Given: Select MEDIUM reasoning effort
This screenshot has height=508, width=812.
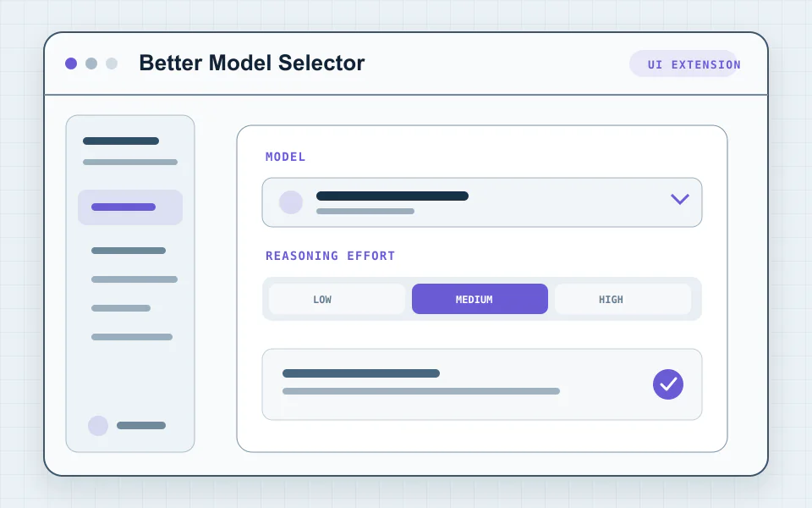Looking at the screenshot, I should point(480,299).
